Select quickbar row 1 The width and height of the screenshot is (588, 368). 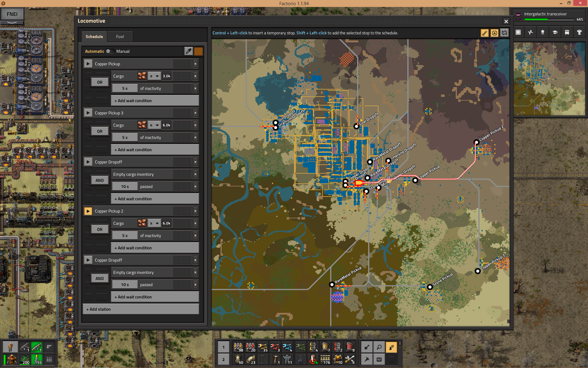tap(224, 347)
